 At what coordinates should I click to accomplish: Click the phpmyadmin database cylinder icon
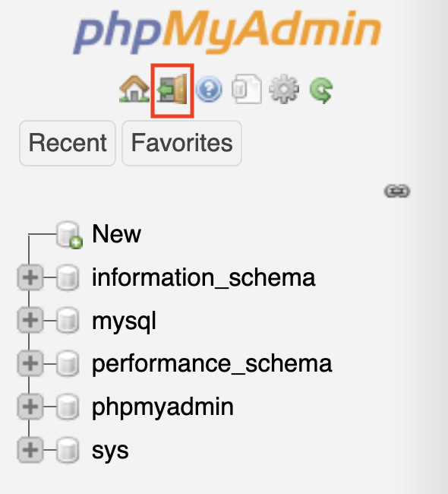[x=68, y=407]
